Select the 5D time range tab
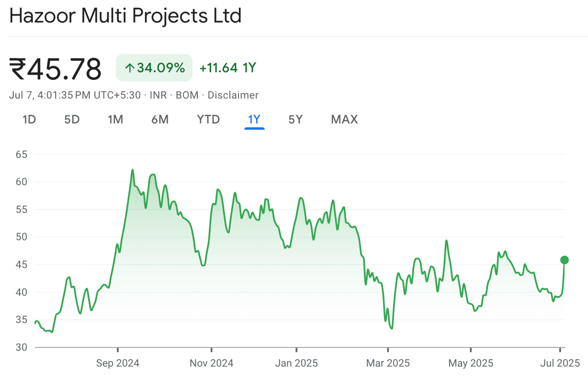 72,119
